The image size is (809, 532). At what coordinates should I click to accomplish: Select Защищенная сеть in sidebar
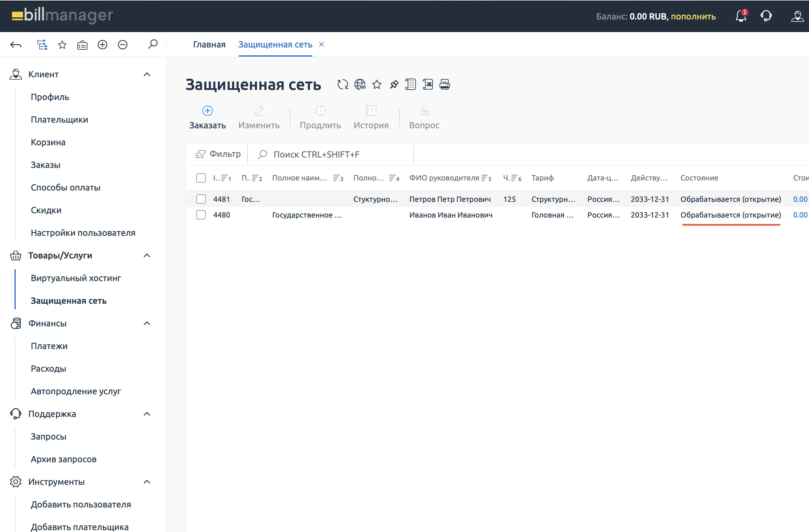[69, 301]
